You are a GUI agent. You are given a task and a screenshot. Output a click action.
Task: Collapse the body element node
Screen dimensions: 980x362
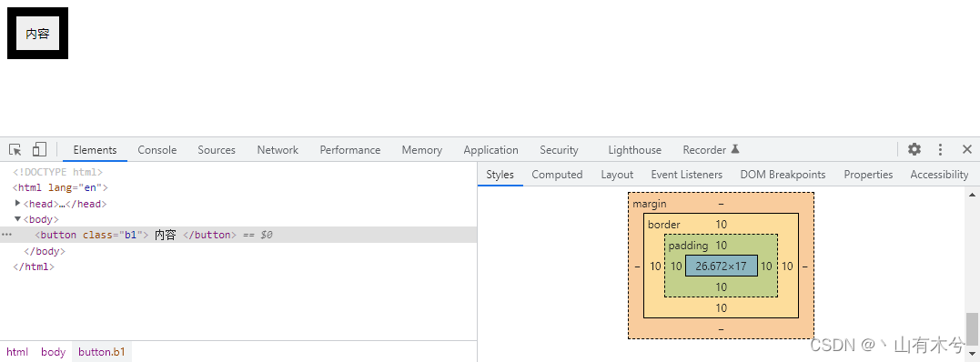[17, 219]
